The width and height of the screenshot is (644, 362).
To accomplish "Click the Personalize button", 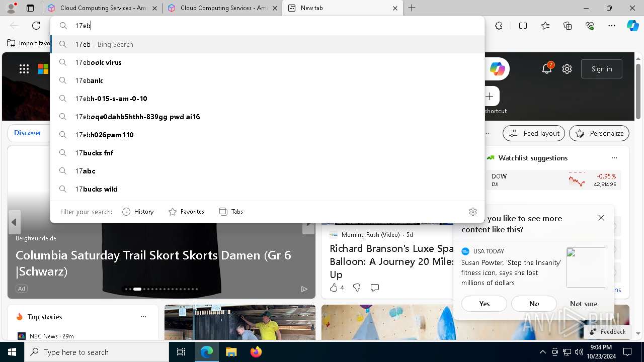I will 599,133.
